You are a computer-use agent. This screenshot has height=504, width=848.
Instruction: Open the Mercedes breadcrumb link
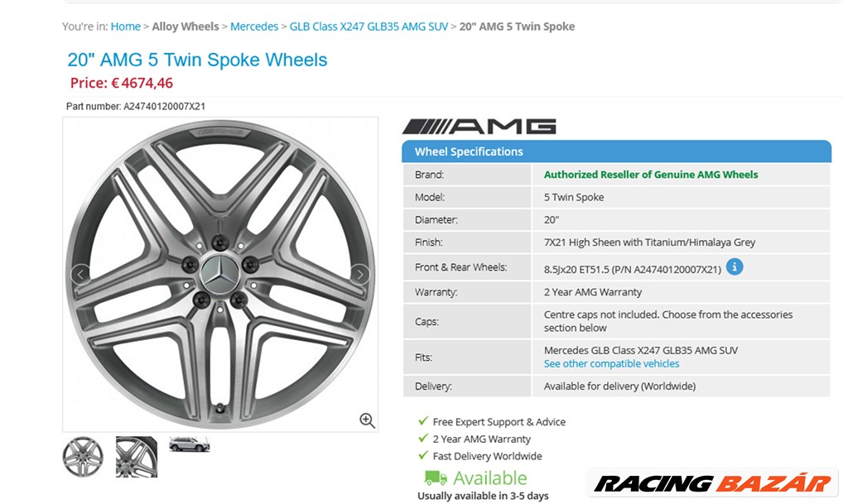pyautogui.click(x=254, y=26)
